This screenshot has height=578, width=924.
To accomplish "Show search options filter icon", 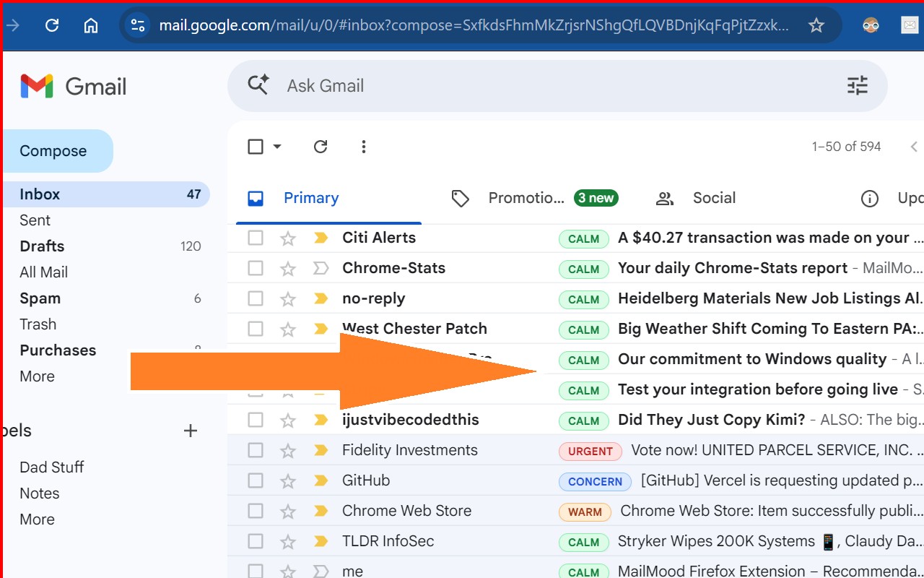I will [x=858, y=85].
